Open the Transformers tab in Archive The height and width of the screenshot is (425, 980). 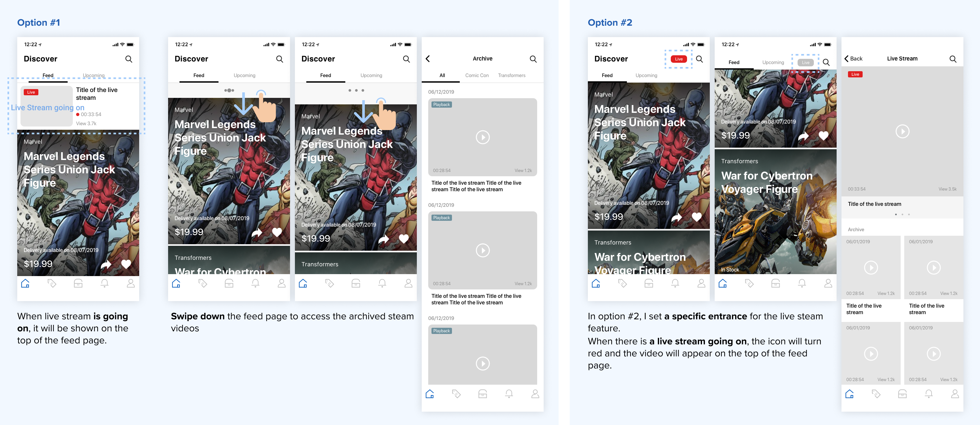coord(511,75)
